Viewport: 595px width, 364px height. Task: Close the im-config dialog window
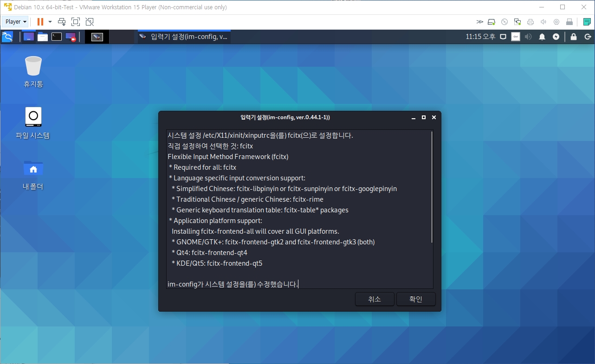(434, 118)
